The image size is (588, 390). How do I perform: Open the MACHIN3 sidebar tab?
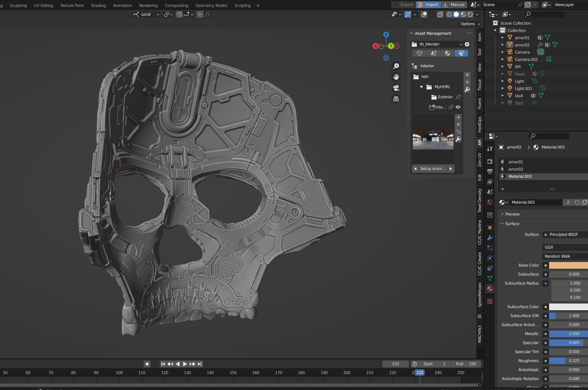click(x=480, y=334)
